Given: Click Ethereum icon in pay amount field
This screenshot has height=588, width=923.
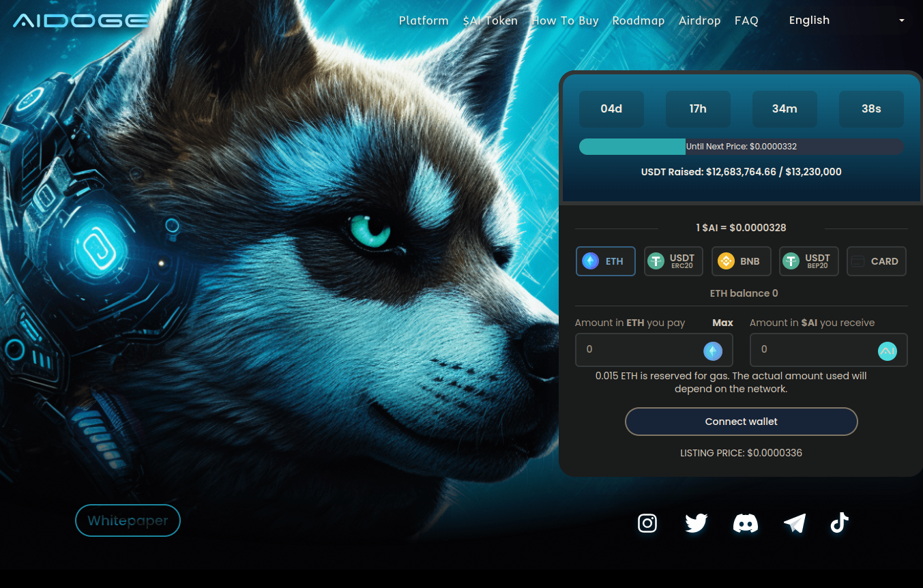Looking at the screenshot, I should tap(712, 351).
